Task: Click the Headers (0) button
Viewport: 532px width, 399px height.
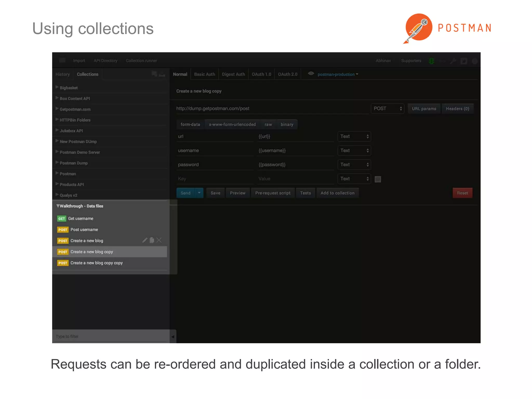Action: [x=457, y=109]
